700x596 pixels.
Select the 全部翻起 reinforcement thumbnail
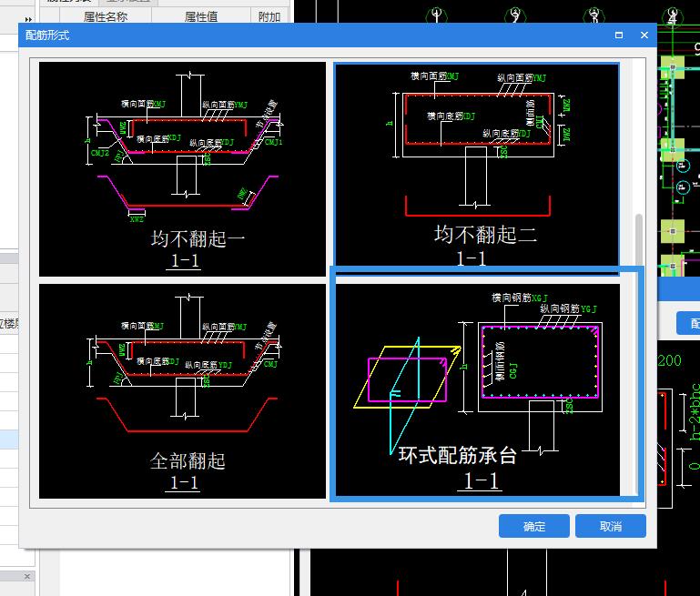[182, 390]
